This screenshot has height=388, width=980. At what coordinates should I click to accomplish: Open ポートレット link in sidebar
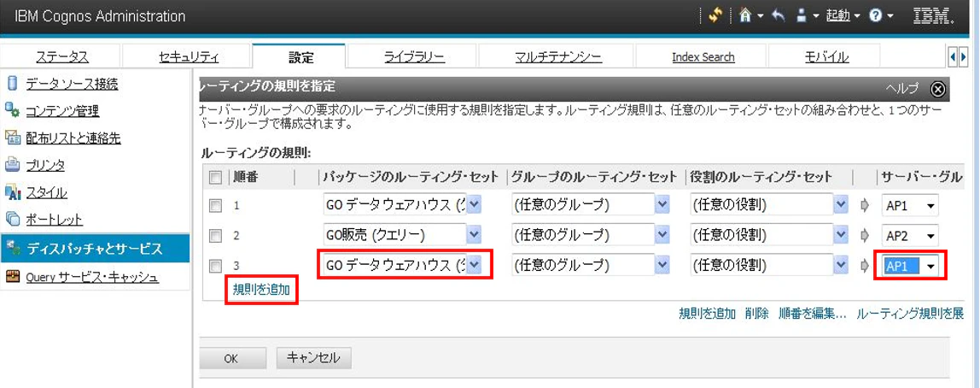click(x=55, y=220)
